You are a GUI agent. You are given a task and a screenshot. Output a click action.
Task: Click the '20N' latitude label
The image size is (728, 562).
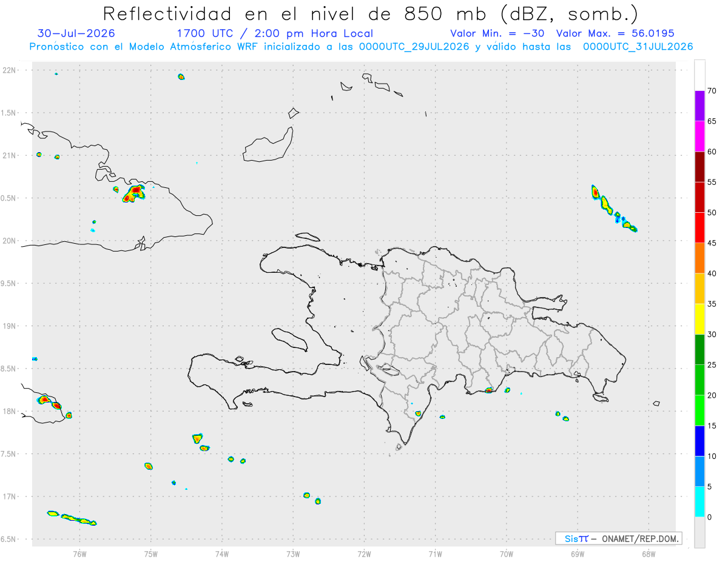click(x=10, y=241)
